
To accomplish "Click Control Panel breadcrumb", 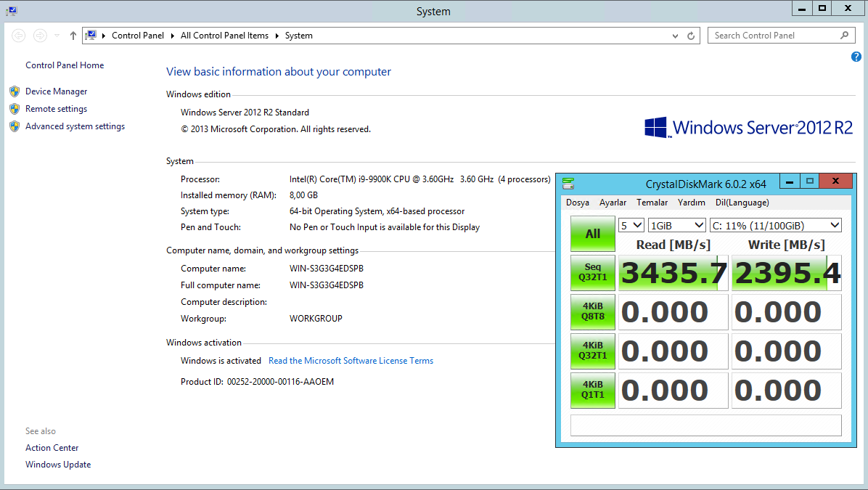I will (x=138, y=36).
